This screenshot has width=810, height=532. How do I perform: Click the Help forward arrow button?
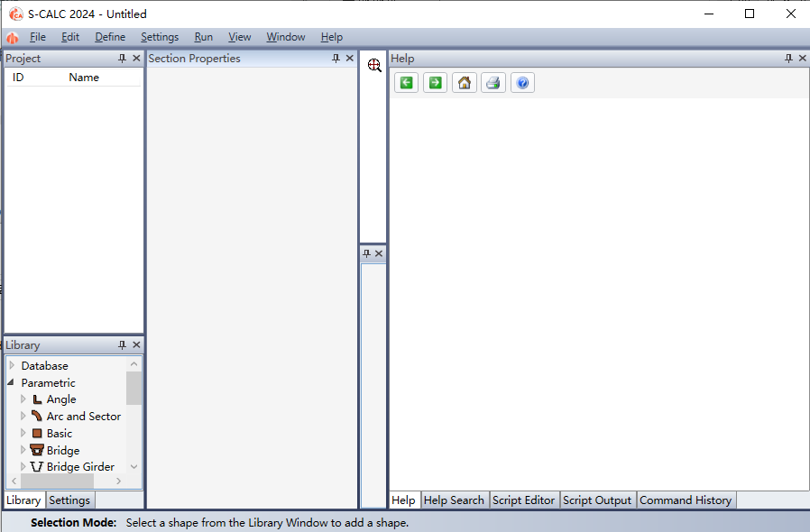[436, 83]
